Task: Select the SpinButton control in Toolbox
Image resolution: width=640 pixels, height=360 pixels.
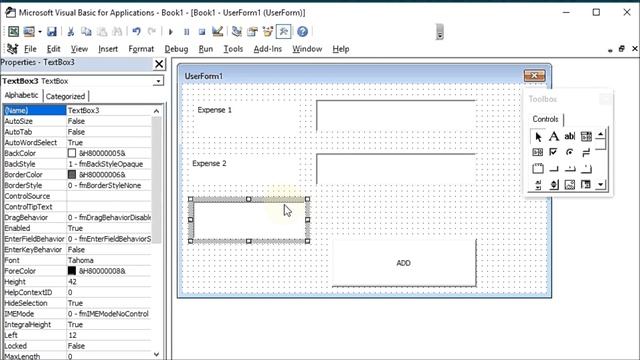Action: coord(554,184)
